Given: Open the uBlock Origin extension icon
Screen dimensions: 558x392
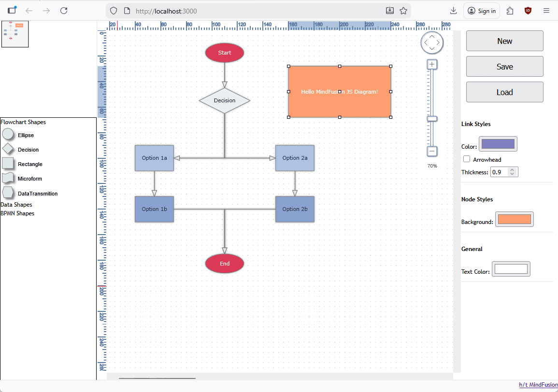Looking at the screenshot, I should click(528, 11).
